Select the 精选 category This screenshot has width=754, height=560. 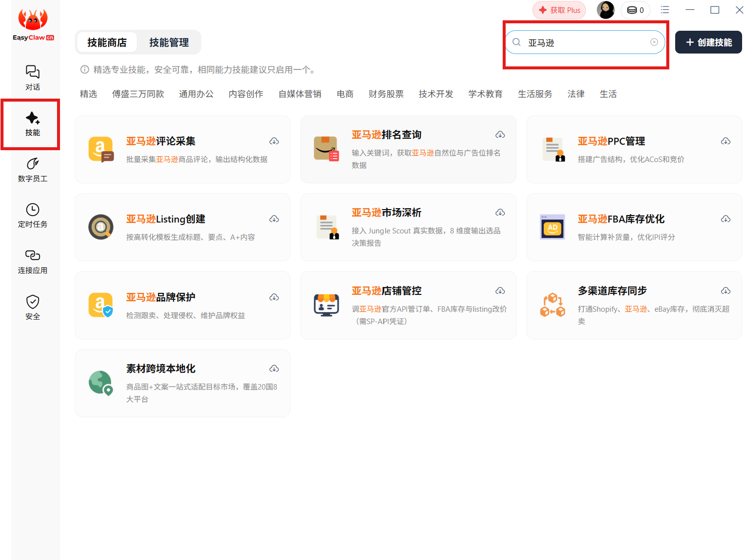pyautogui.click(x=88, y=94)
